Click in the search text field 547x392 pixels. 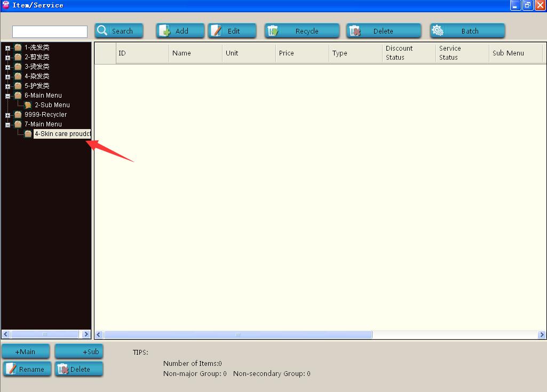click(x=50, y=31)
